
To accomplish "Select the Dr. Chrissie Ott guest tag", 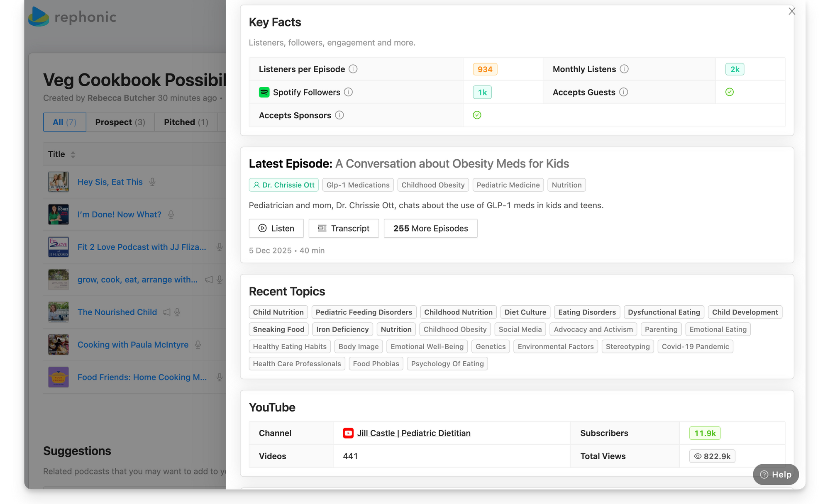I will coord(283,185).
